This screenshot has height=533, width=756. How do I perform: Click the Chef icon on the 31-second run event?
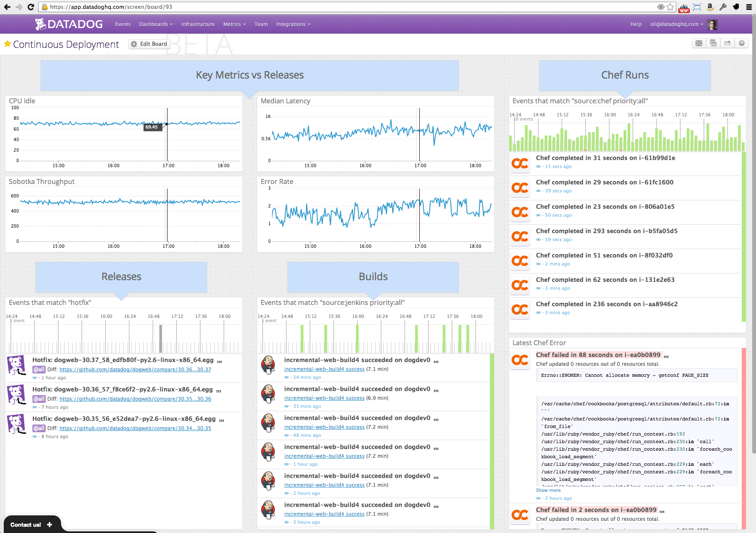[520, 163]
